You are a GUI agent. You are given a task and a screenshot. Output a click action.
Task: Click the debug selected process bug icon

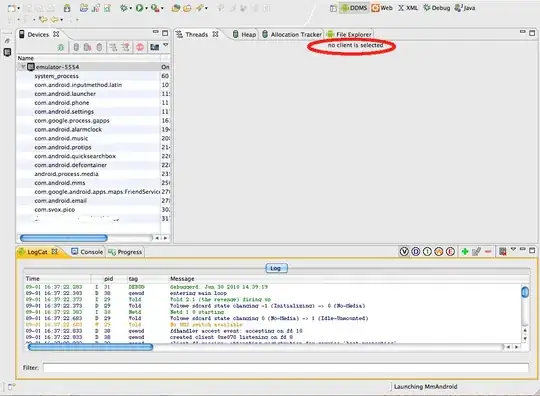(x=61, y=47)
